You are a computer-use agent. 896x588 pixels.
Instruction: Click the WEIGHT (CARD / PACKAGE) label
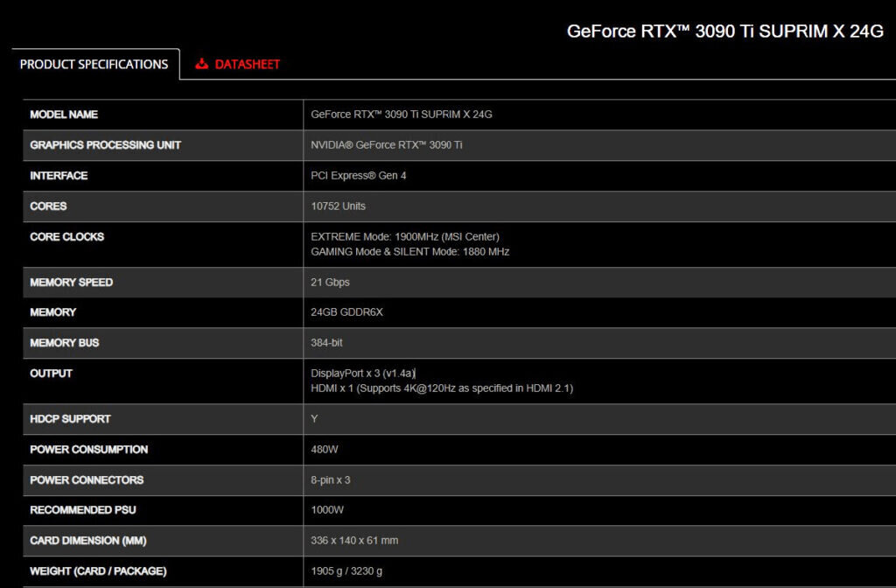click(x=98, y=570)
